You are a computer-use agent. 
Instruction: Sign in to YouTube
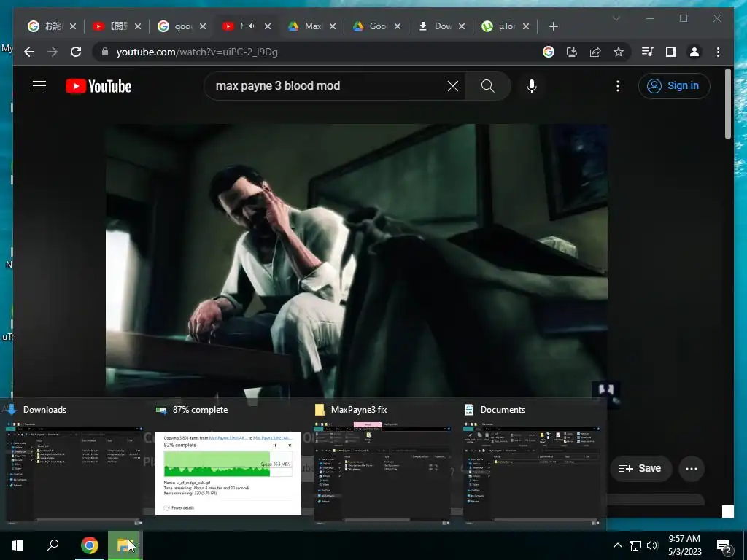coord(674,86)
